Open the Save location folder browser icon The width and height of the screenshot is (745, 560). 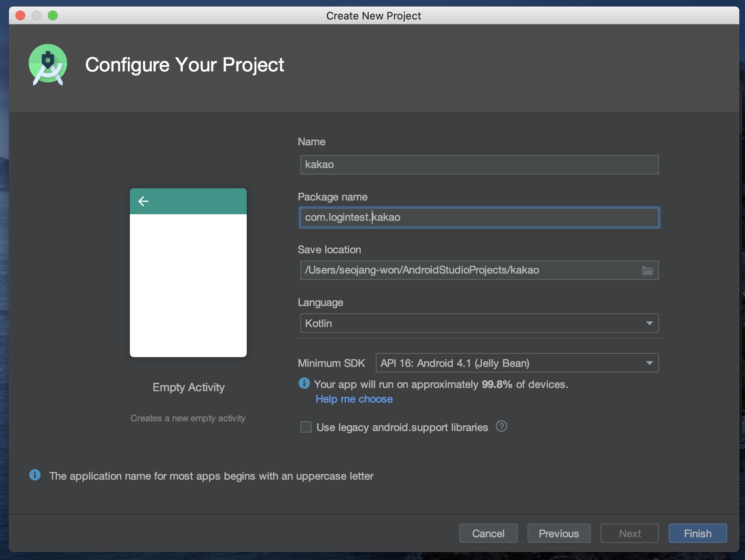(648, 270)
